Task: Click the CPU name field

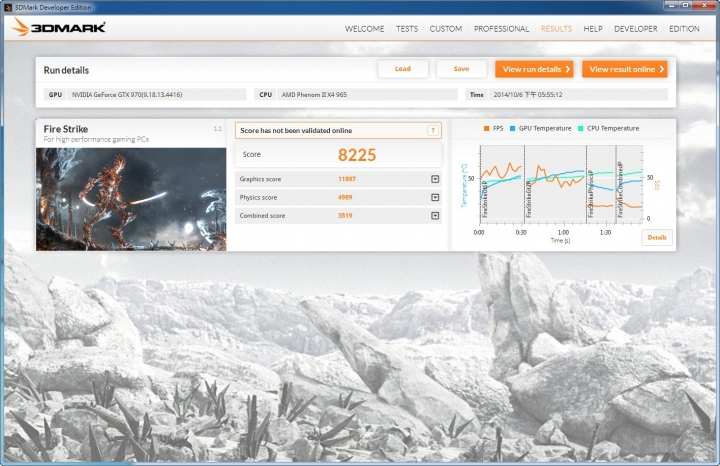Action: coord(367,95)
